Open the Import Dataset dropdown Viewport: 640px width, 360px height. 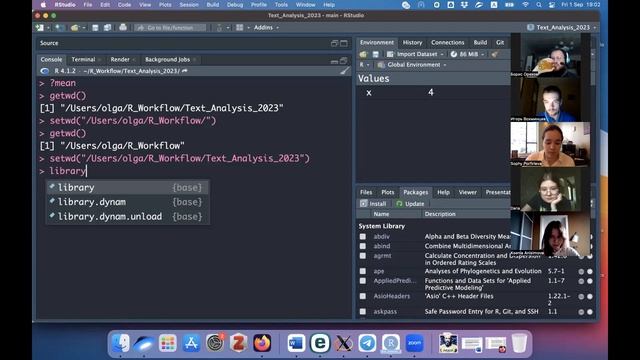(x=415, y=54)
